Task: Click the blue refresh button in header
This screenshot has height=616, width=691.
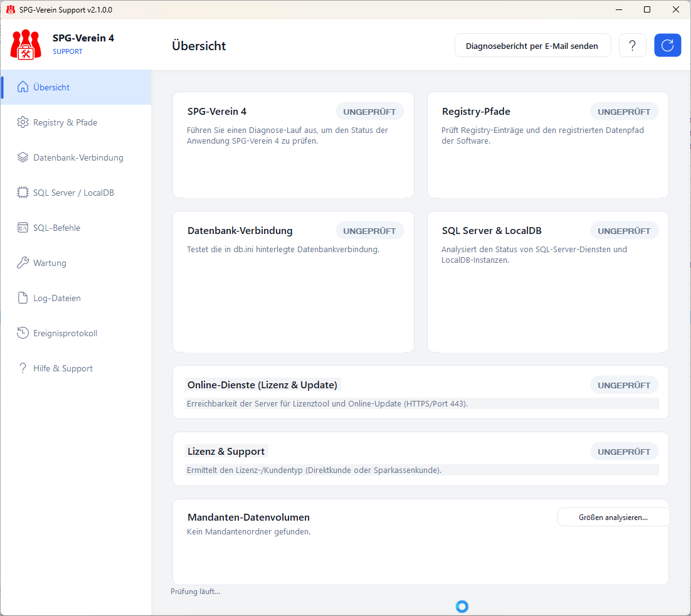Action: tap(667, 45)
